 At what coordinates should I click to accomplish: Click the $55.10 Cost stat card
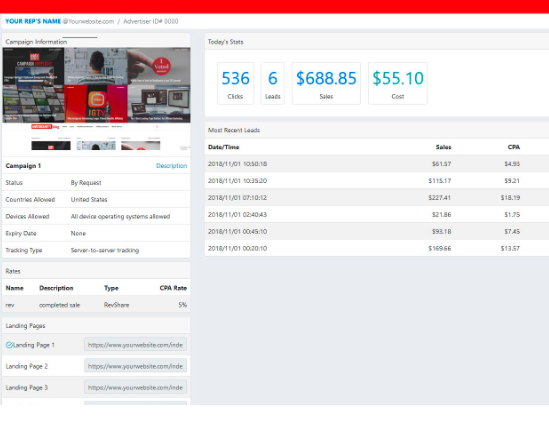pos(398,83)
